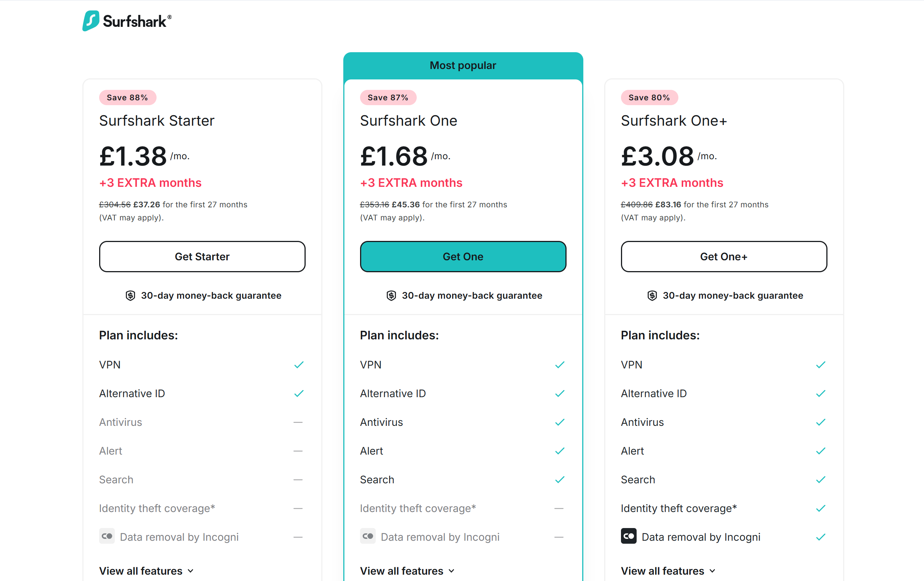
Task: Click the Incogni icon in the Surfshark One column
Action: click(368, 537)
